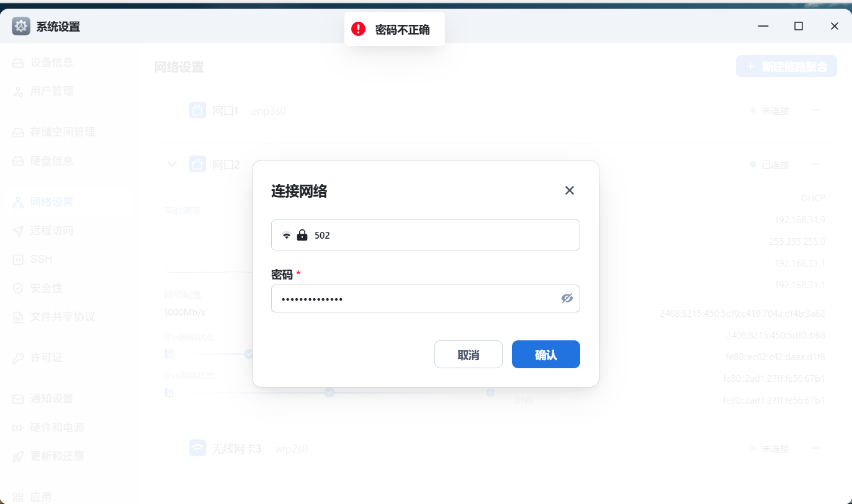
Task: Click the battery icon for 硬件和电源
Action: point(19,428)
